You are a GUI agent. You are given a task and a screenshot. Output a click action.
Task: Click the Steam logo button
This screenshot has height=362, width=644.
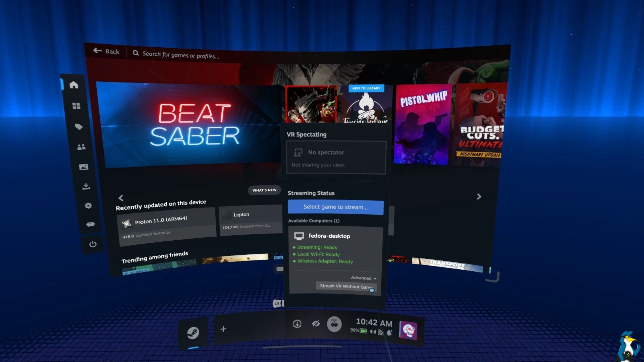pos(193,333)
